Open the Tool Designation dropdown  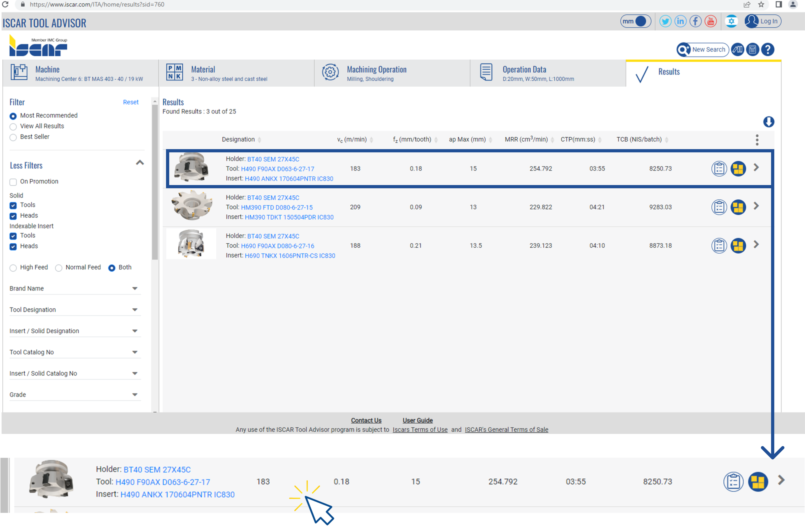(75, 310)
